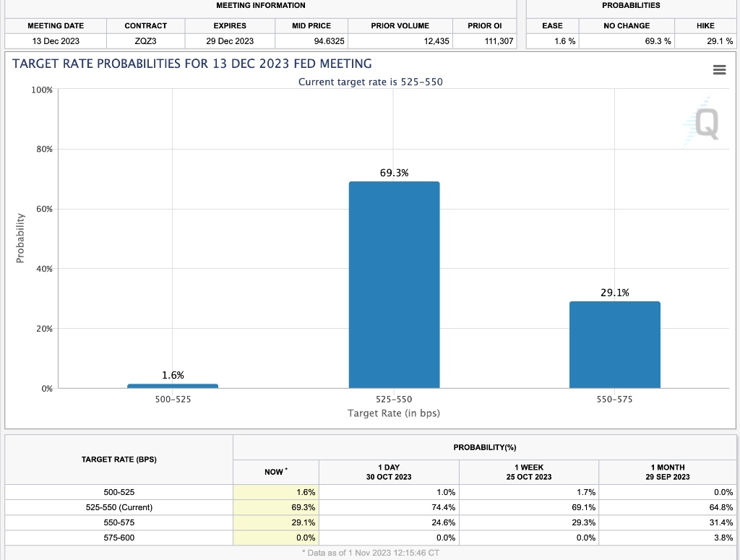Select the NOW column header
Screen dimensions: 740x560
pyautogui.click(x=275, y=472)
